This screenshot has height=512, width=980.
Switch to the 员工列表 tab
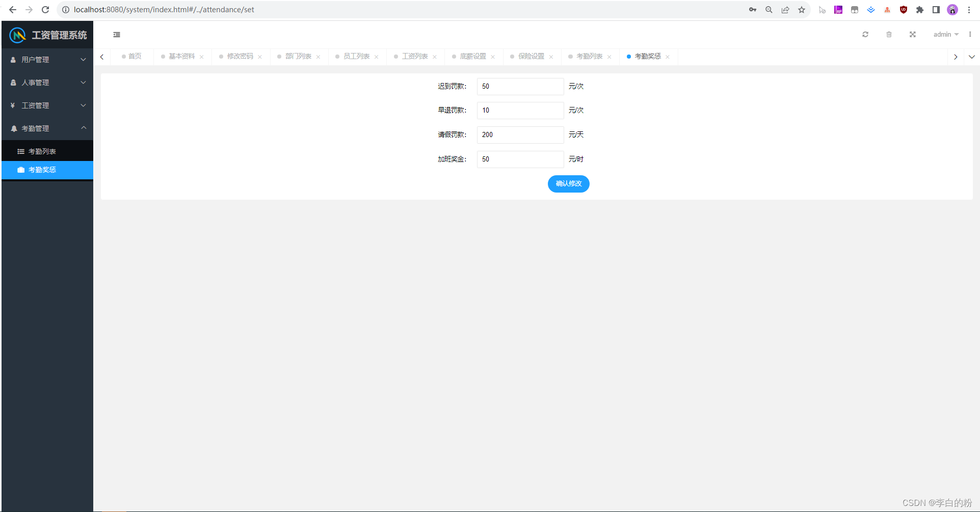click(x=356, y=57)
